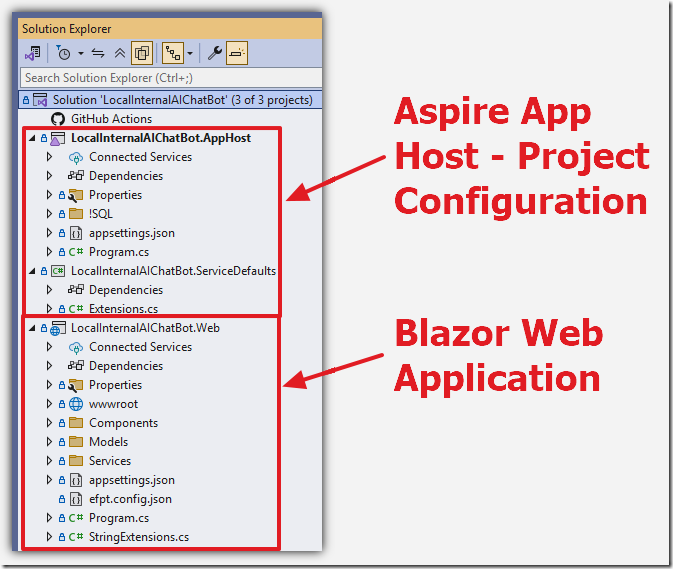Click AppHost Dependencies icon
Image resolution: width=673 pixels, height=569 pixels.
click(x=76, y=176)
